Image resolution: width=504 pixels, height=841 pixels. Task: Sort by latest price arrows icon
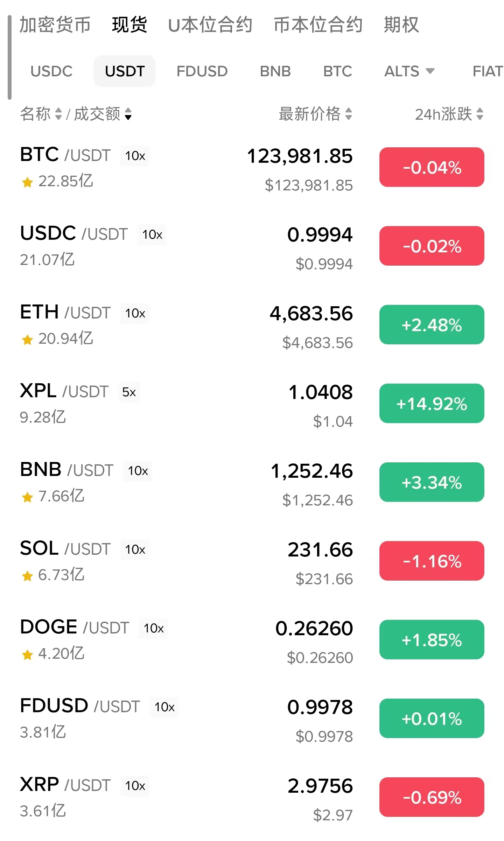tap(348, 114)
